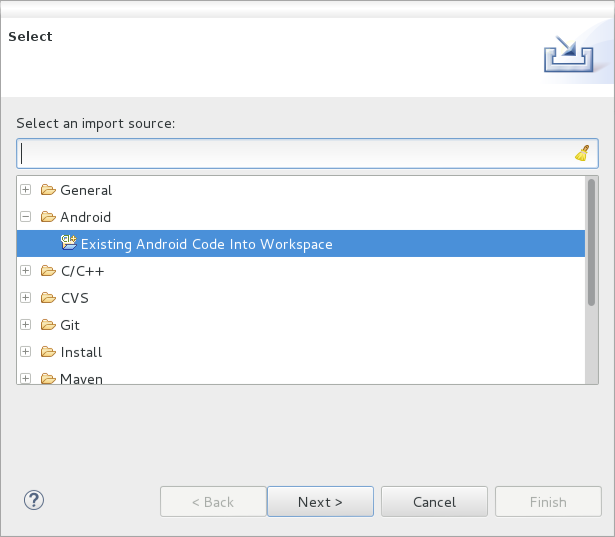This screenshot has height=537, width=615.
Task: Focus the import source filter field
Action: point(308,153)
